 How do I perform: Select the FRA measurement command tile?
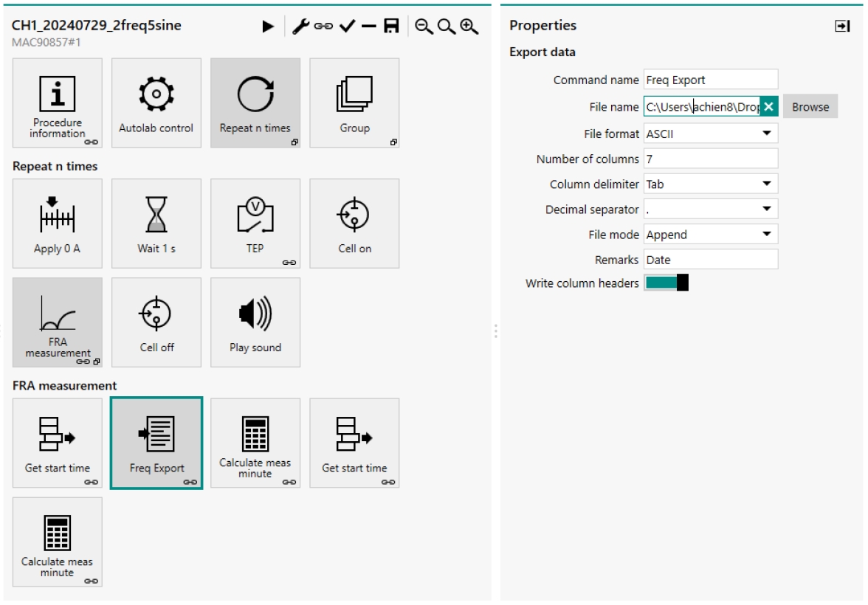pyautogui.click(x=58, y=322)
